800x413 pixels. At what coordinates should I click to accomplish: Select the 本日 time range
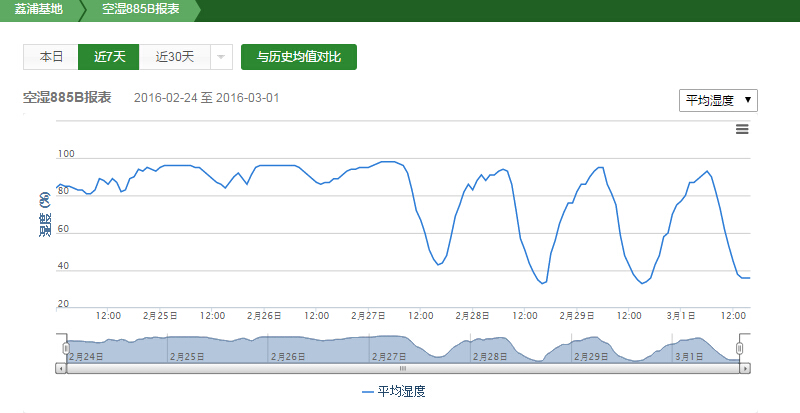pyautogui.click(x=51, y=57)
